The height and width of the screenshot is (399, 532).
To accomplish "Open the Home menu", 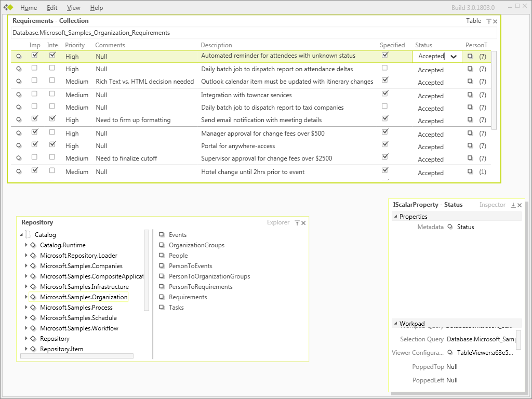I will click(x=29, y=7).
